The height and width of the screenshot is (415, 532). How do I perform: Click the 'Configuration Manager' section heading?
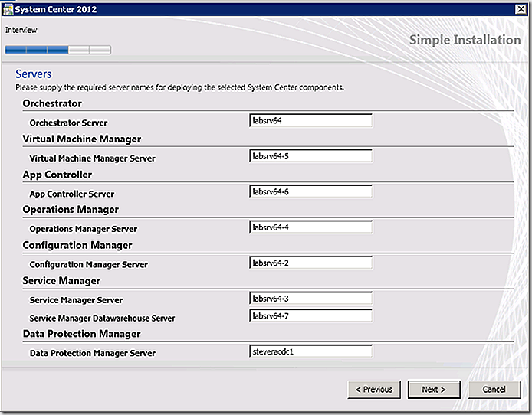click(x=77, y=245)
